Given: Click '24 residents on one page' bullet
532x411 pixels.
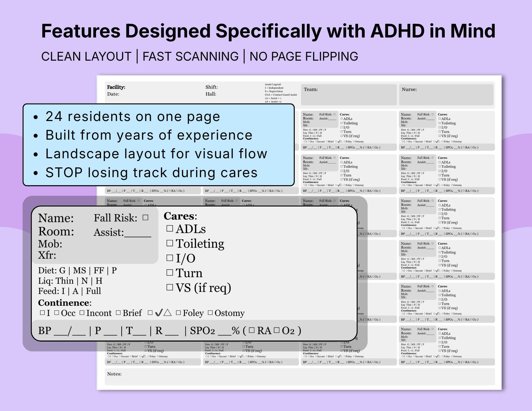Looking at the screenshot, I should (x=132, y=116).
